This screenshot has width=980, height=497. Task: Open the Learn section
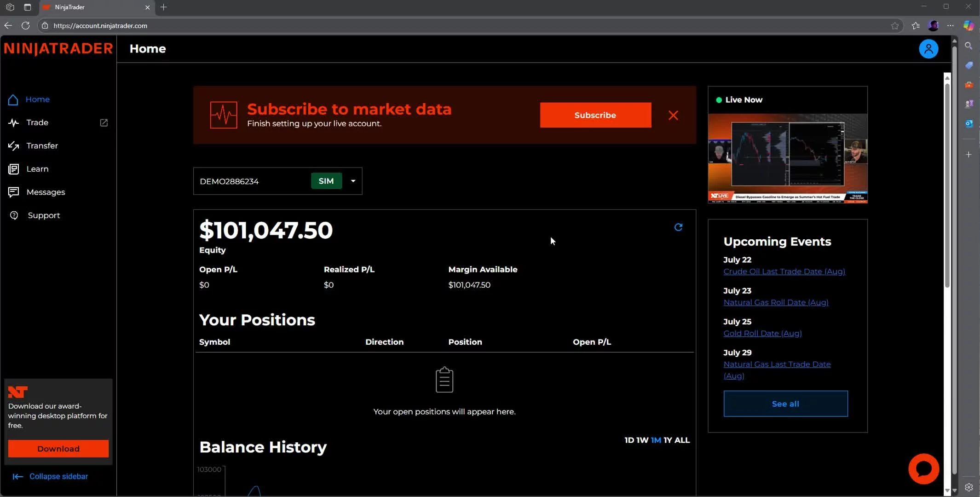pyautogui.click(x=37, y=169)
